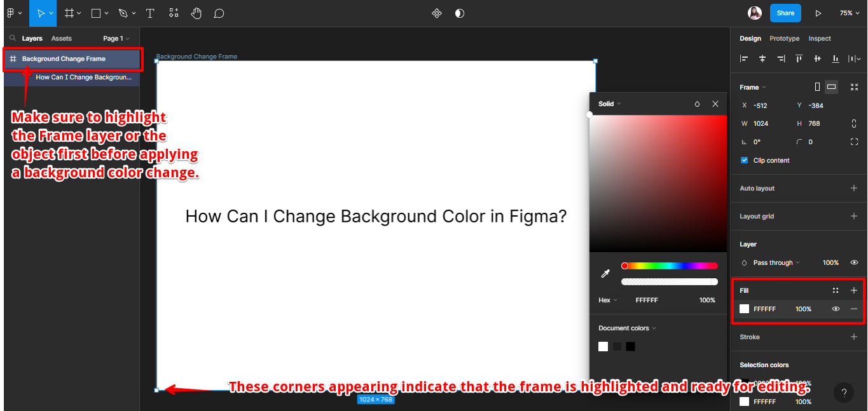This screenshot has width=868, height=411.
Task: Toggle Layer visibility eye icon
Action: point(854,262)
